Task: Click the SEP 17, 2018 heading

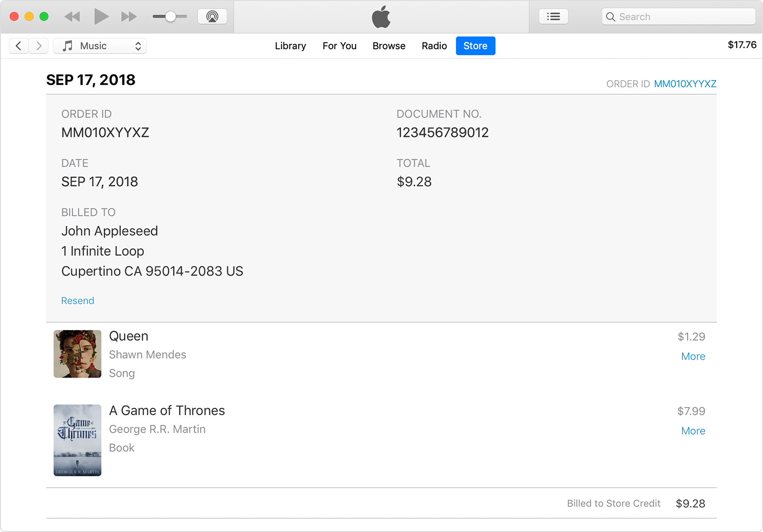Action: (x=90, y=80)
